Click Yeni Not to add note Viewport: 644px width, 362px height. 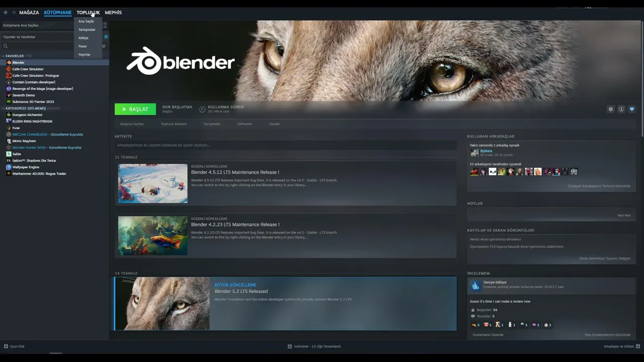pos(624,215)
